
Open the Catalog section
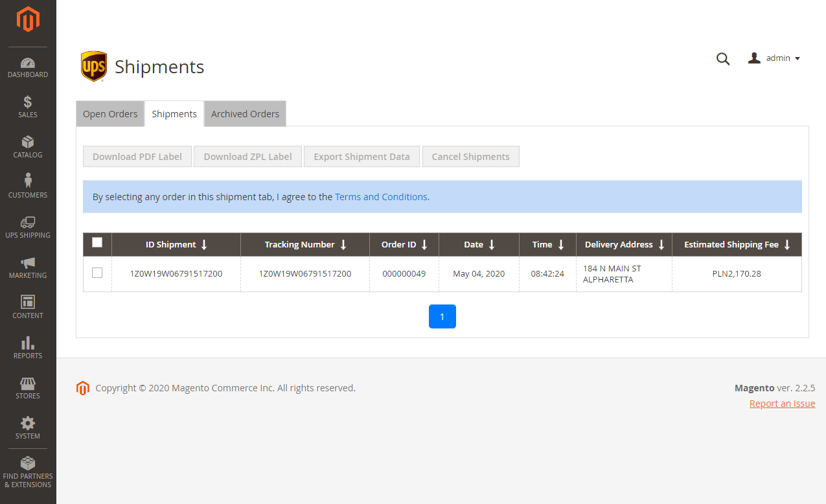pos(27,147)
